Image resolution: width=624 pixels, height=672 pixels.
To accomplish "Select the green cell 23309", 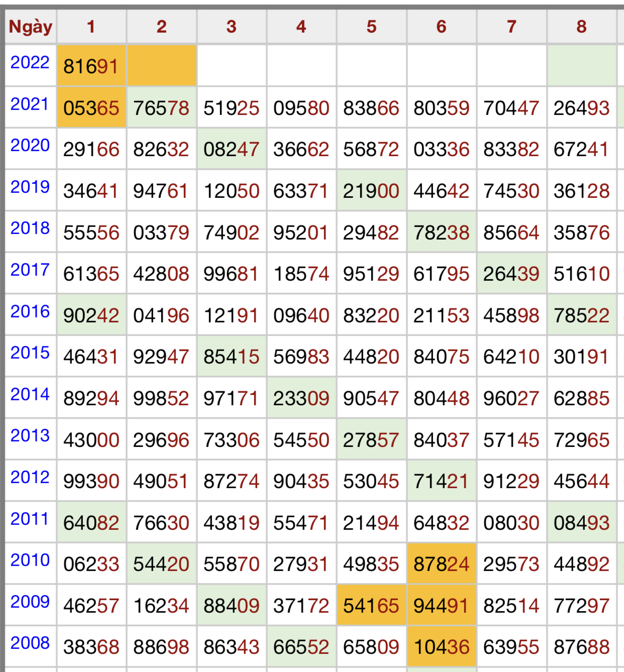I will [x=301, y=398].
